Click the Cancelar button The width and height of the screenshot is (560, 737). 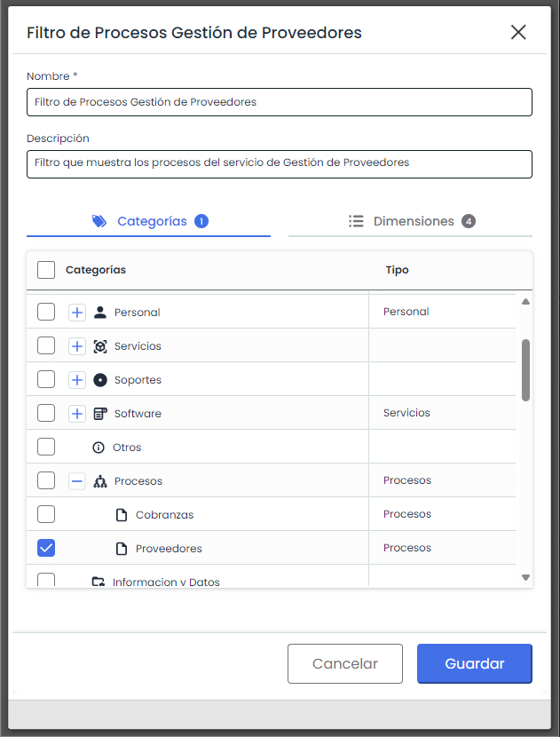click(x=345, y=663)
